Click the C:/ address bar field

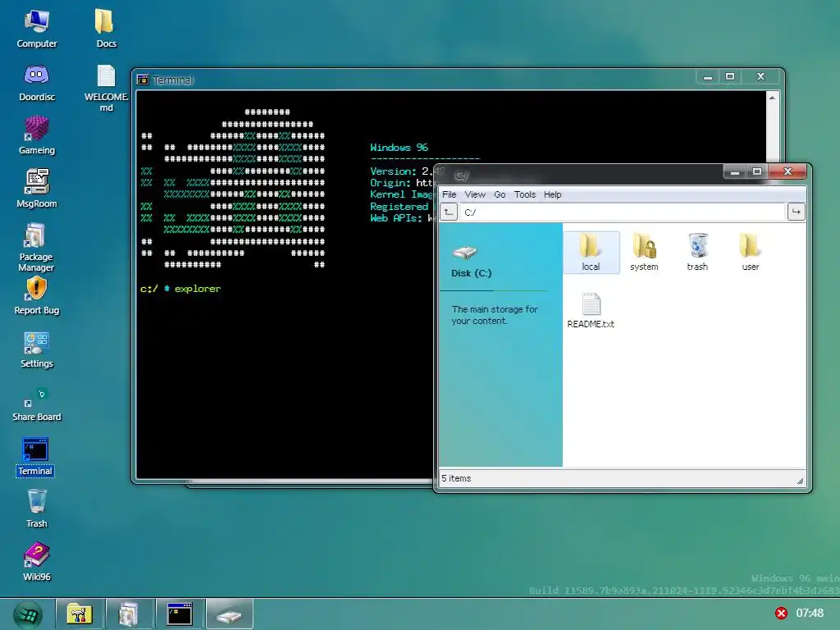coord(623,212)
